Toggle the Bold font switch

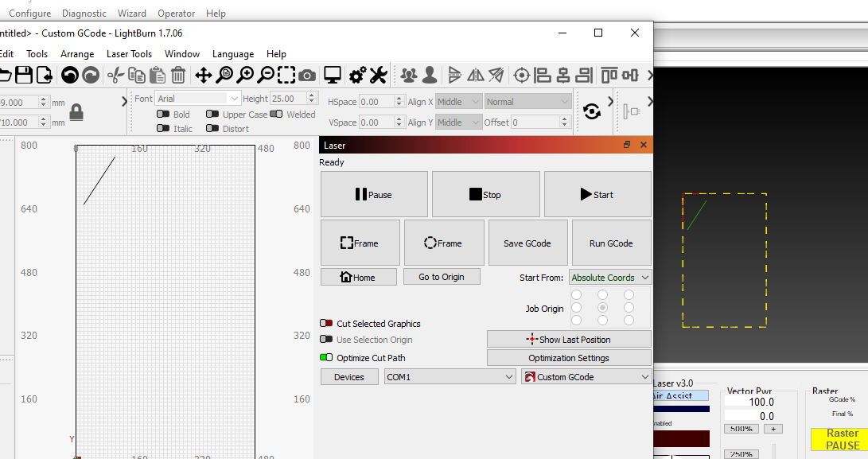coord(163,114)
